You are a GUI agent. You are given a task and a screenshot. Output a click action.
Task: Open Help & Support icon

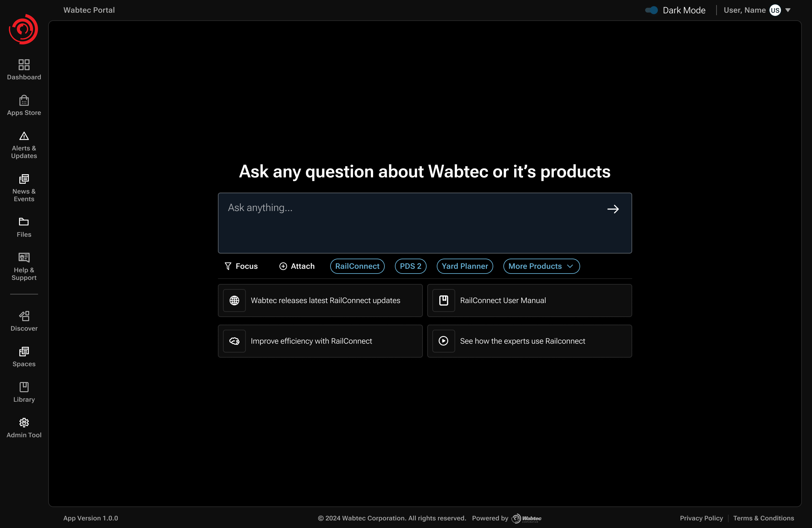pos(24,257)
